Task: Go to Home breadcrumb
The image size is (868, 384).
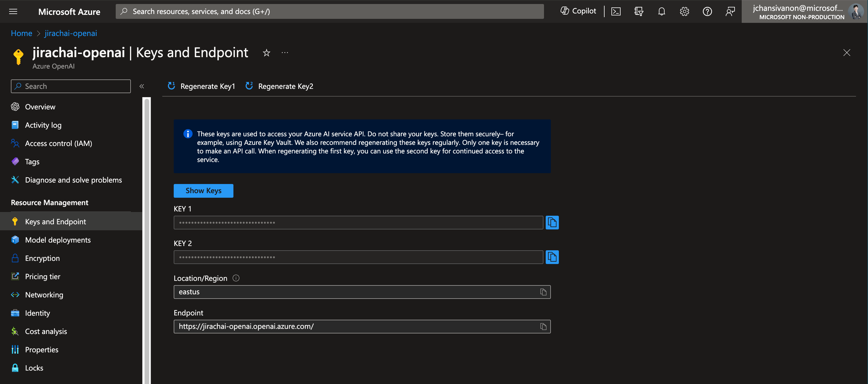Action: [x=21, y=33]
